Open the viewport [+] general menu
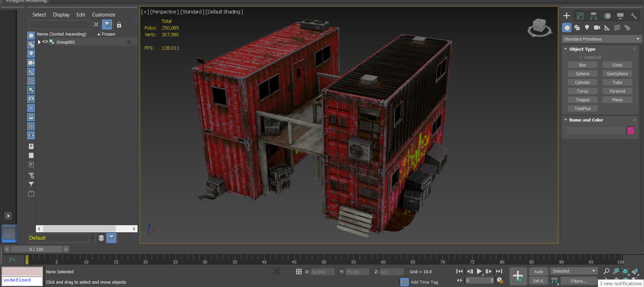The image size is (644, 287). point(145,12)
